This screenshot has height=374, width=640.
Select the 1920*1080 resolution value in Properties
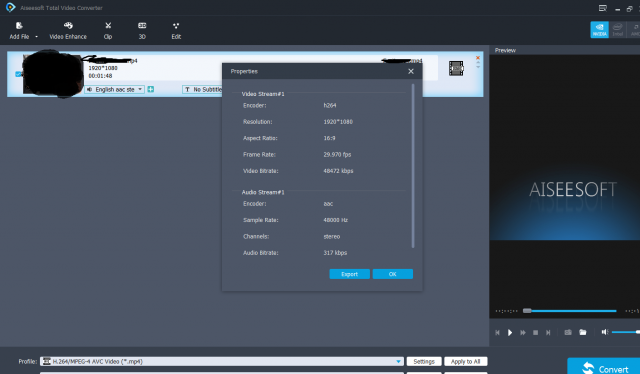[338, 122]
